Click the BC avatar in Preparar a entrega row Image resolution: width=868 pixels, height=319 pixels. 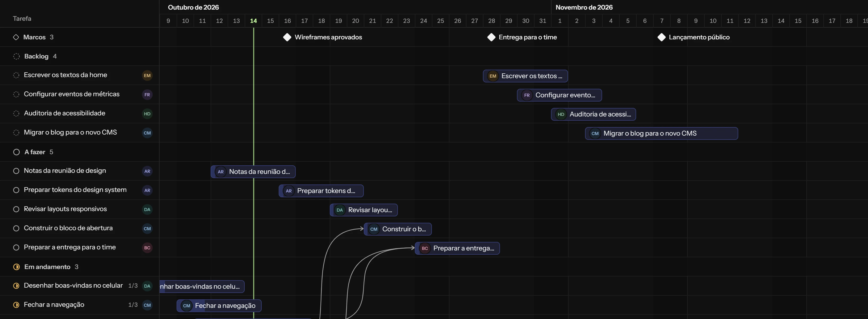point(147,248)
